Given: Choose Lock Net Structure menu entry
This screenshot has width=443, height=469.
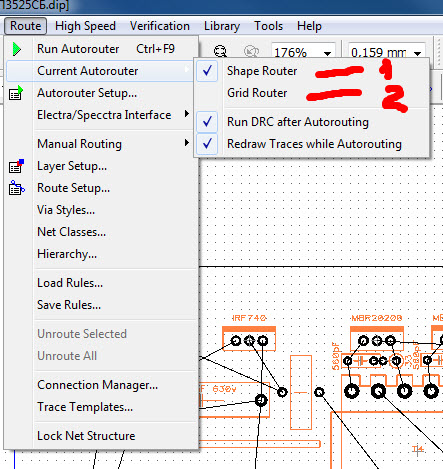Looking at the screenshot, I should [100, 436].
